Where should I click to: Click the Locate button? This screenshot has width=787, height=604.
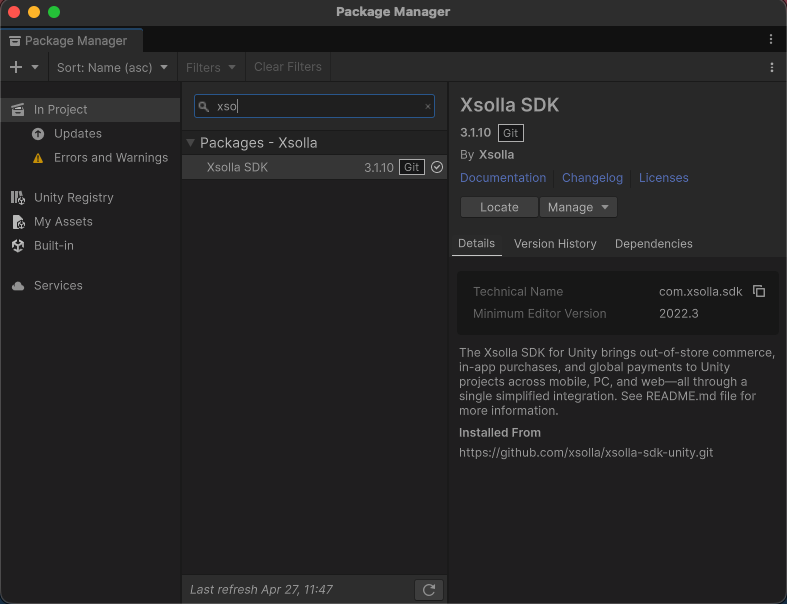point(499,207)
